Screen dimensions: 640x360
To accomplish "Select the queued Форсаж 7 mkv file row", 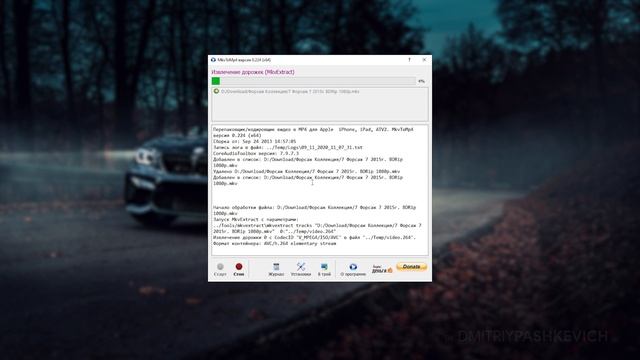I will pyautogui.click(x=320, y=91).
